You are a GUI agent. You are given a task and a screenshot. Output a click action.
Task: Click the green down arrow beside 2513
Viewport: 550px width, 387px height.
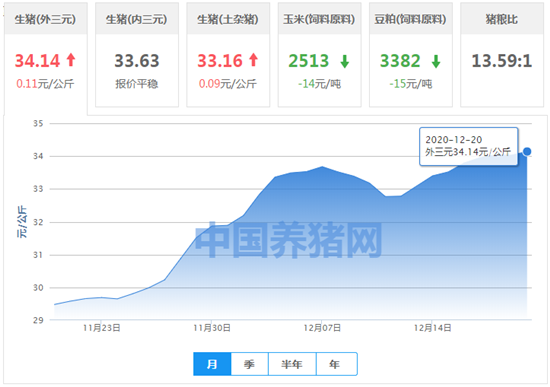(x=345, y=61)
